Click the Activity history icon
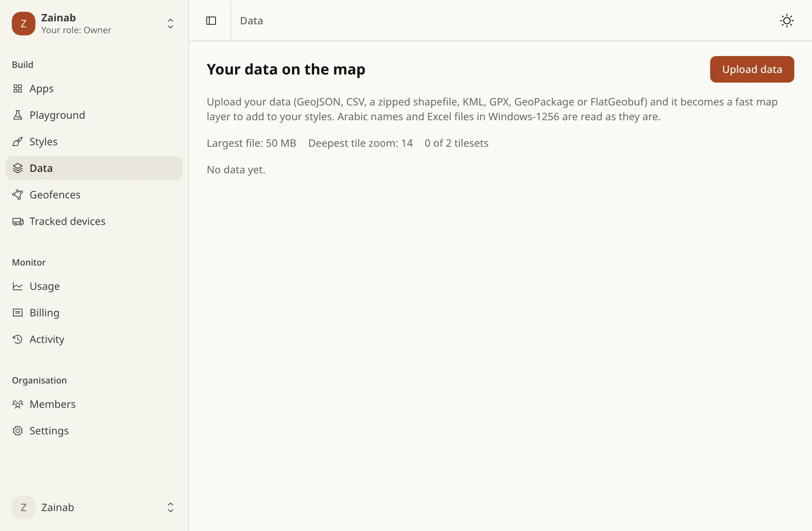This screenshot has height=531, width=812. click(18, 339)
